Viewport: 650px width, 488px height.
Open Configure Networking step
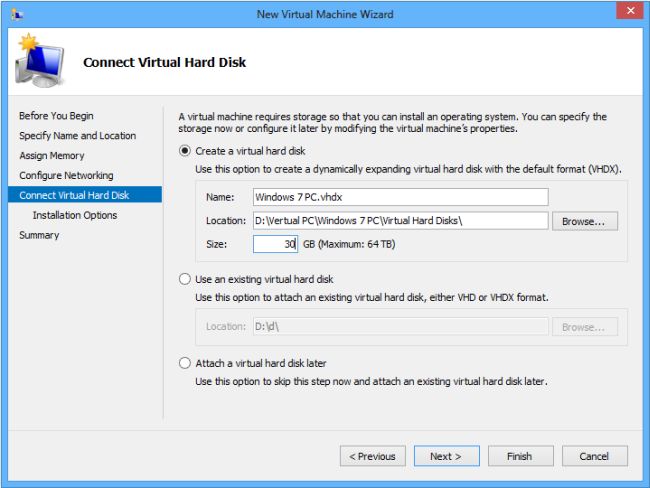(66, 175)
